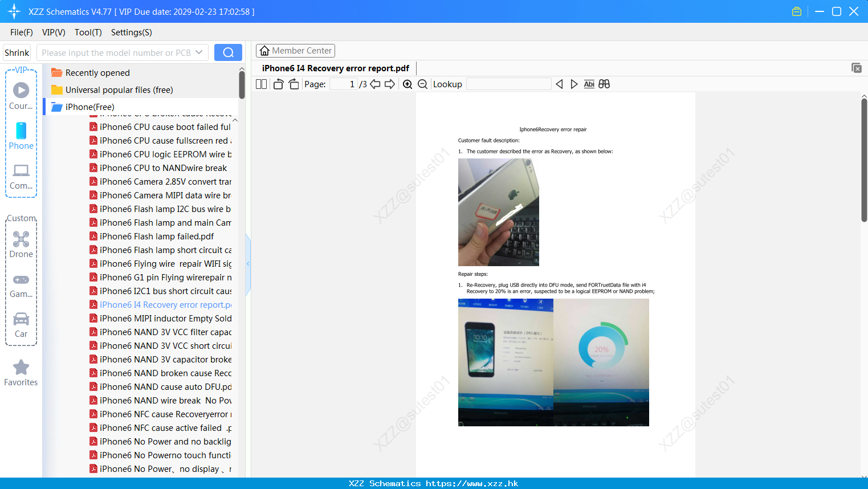Image resolution: width=868 pixels, height=489 pixels.
Task: Open iPhone6 NAND 3V VCC filter file
Action: point(160,332)
